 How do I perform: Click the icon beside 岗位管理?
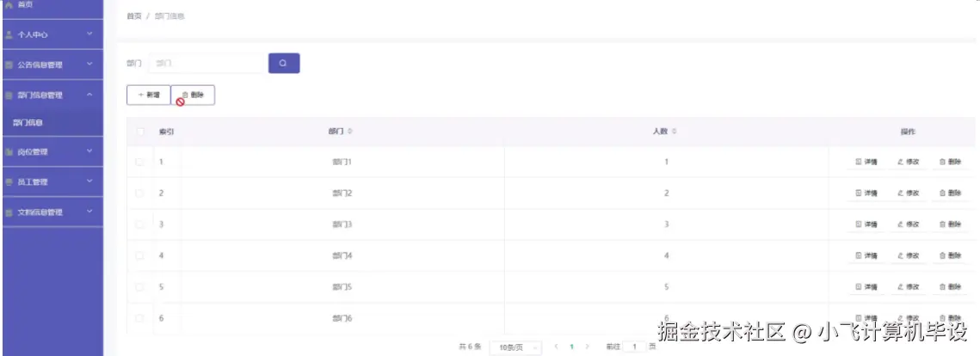tap(9, 151)
